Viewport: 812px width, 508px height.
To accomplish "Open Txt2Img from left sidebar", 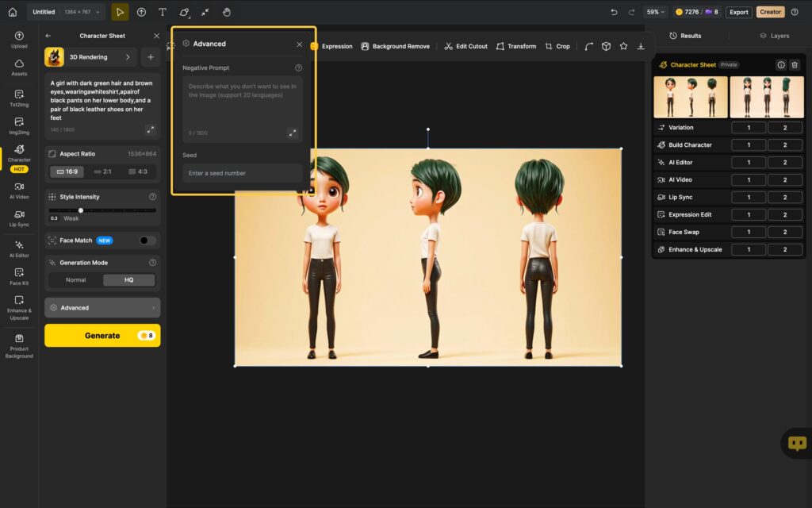I will [19, 98].
